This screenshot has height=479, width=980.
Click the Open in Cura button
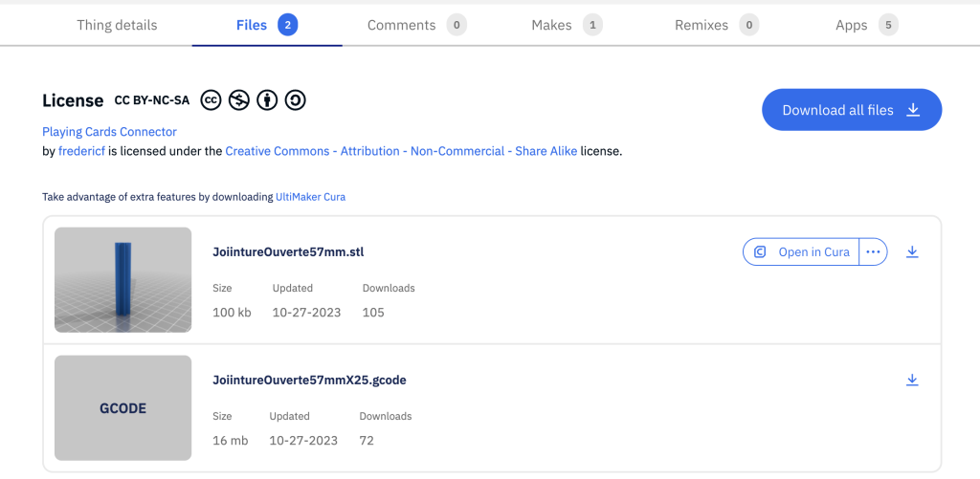pyautogui.click(x=801, y=251)
